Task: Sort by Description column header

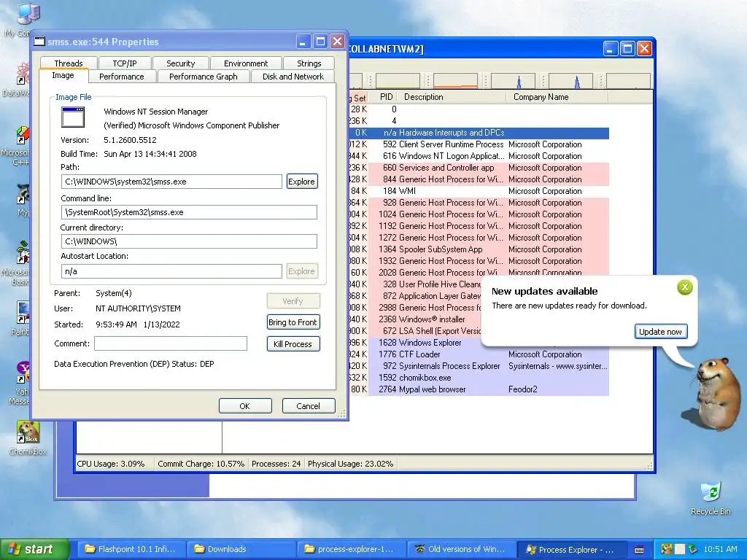Action: [451, 97]
